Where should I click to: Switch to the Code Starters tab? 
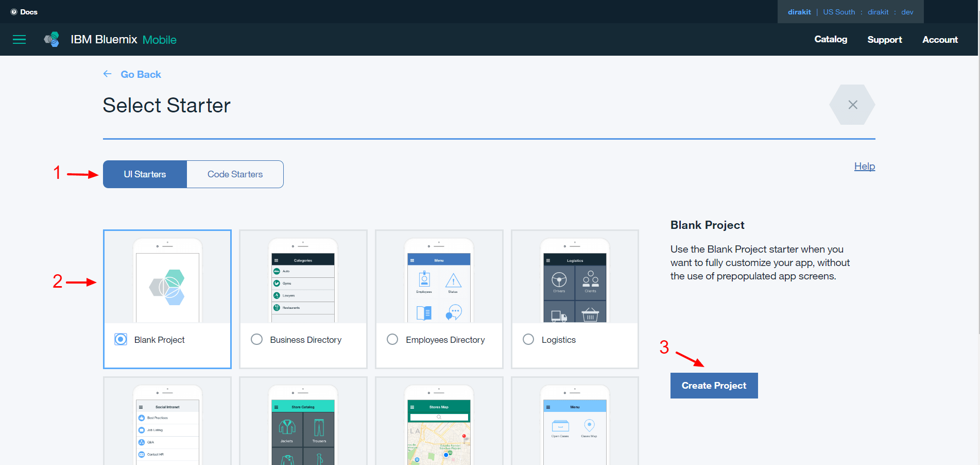coord(235,174)
